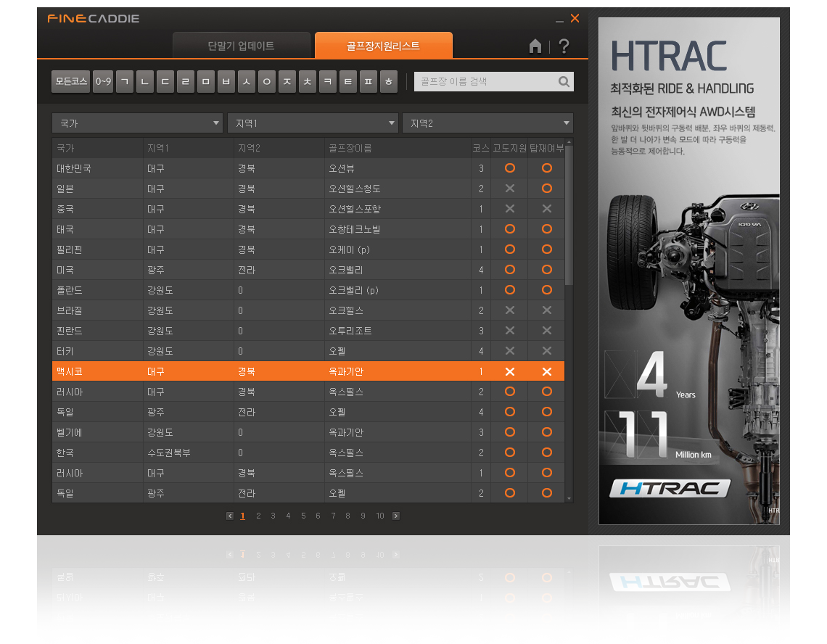Filter courses by ㅁ consonant

point(206,82)
